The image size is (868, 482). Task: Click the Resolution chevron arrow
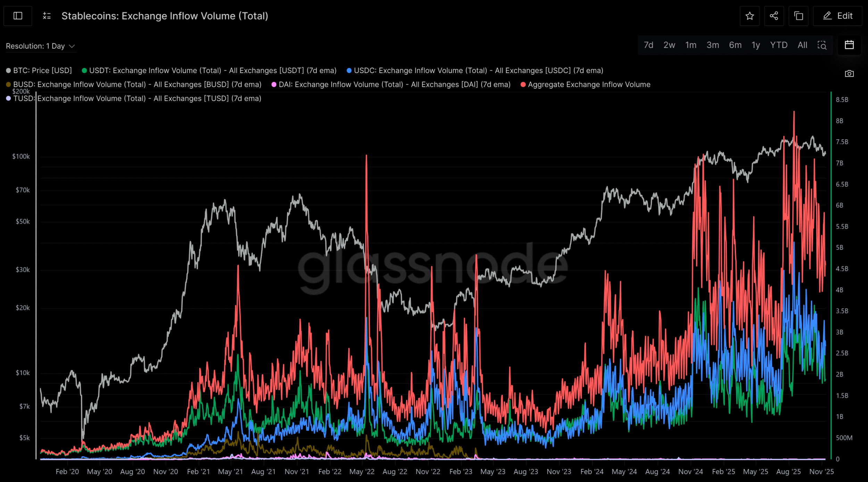click(72, 46)
